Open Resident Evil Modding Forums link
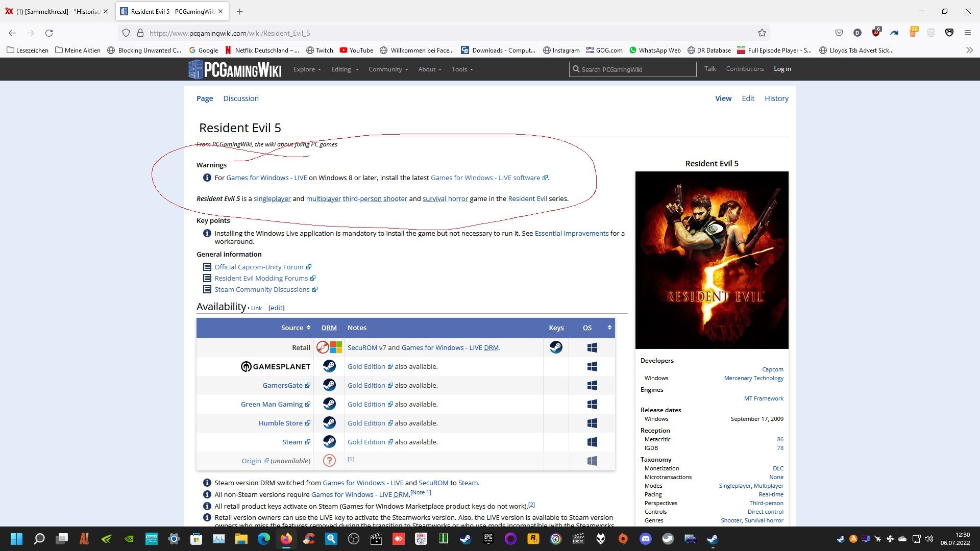The image size is (980, 551). 264,278
